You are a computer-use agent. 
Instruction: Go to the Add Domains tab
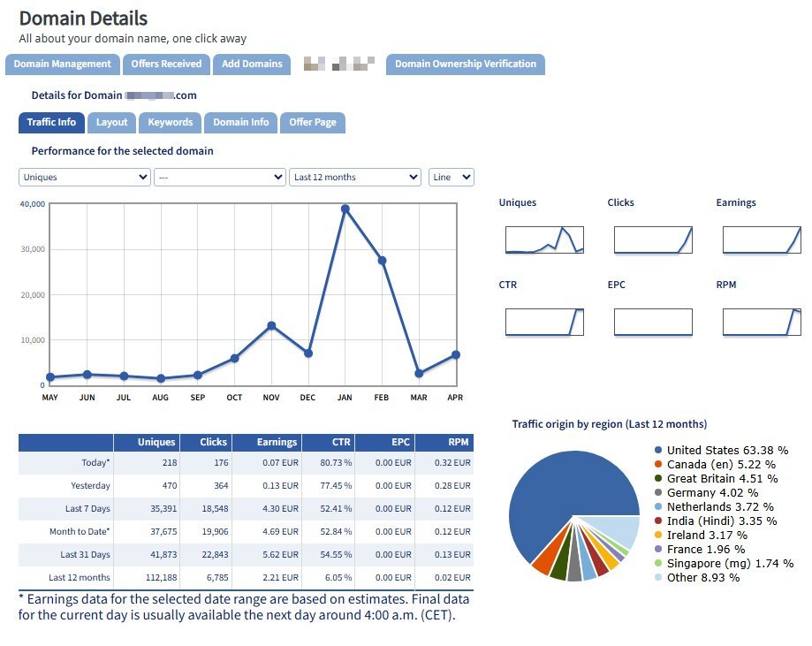(252, 65)
